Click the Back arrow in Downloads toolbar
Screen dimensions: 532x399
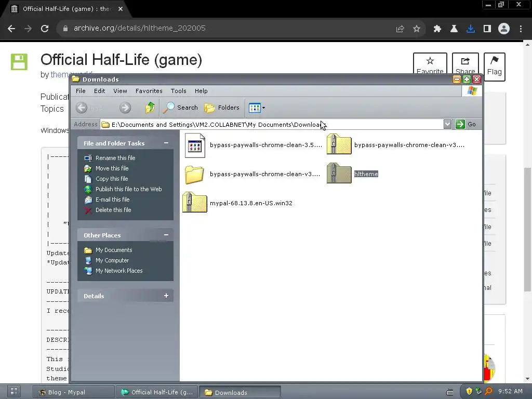82,108
